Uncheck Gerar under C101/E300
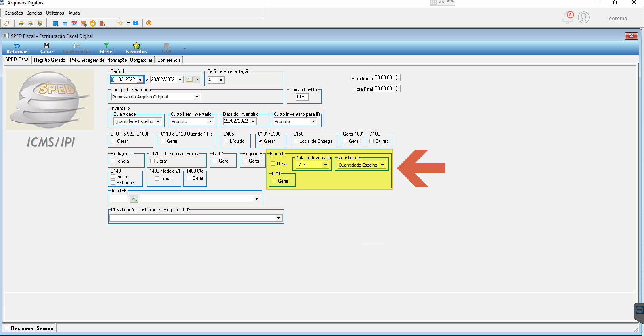 click(260, 141)
